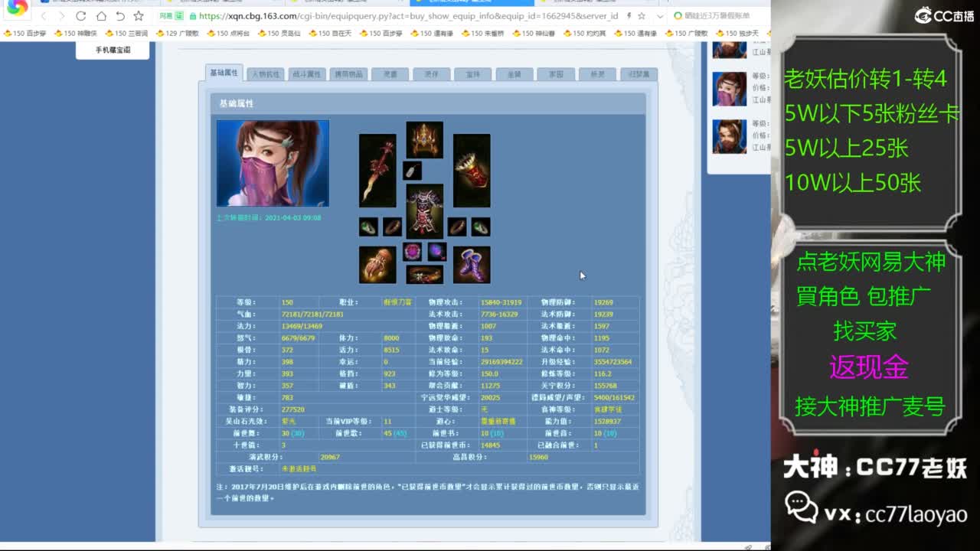Open the 灵囊 tab

(390, 74)
